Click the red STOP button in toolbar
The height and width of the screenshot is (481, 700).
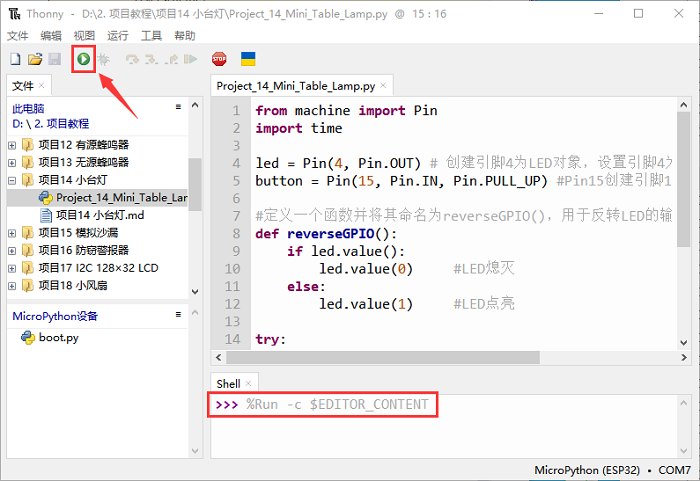pos(219,60)
